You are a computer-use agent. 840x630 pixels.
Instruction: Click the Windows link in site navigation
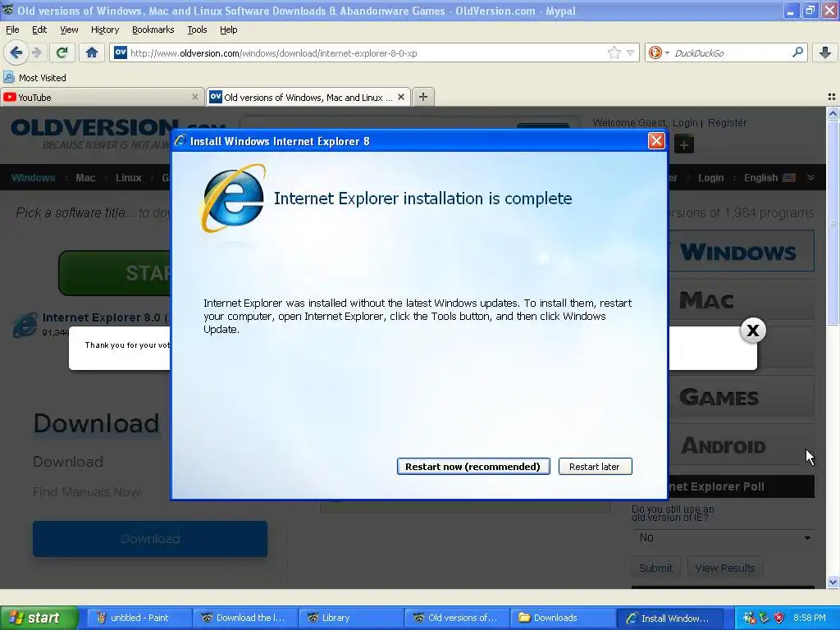(33, 178)
